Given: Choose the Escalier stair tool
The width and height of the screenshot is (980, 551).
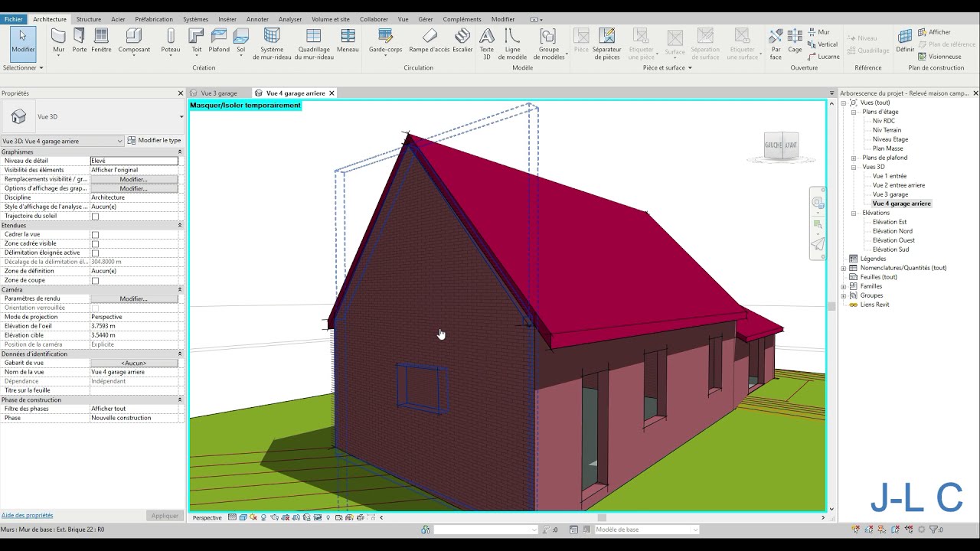Looking at the screenshot, I should pyautogui.click(x=462, y=41).
